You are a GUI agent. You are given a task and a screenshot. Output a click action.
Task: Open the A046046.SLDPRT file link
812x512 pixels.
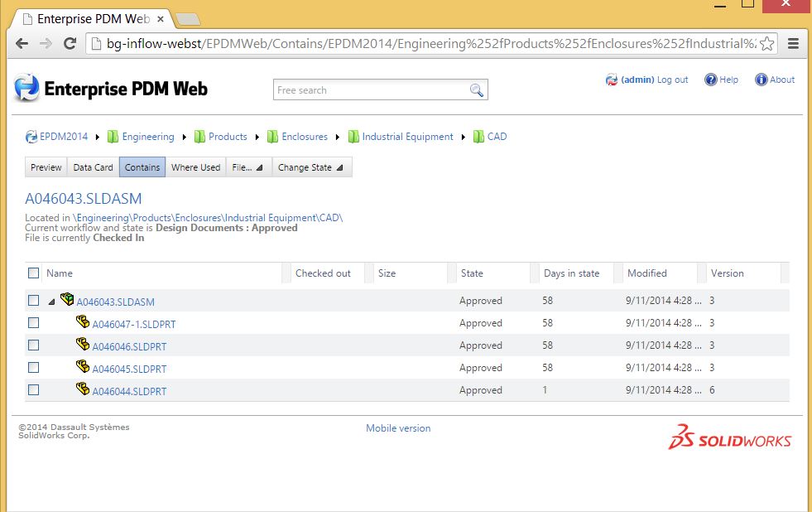129,346
